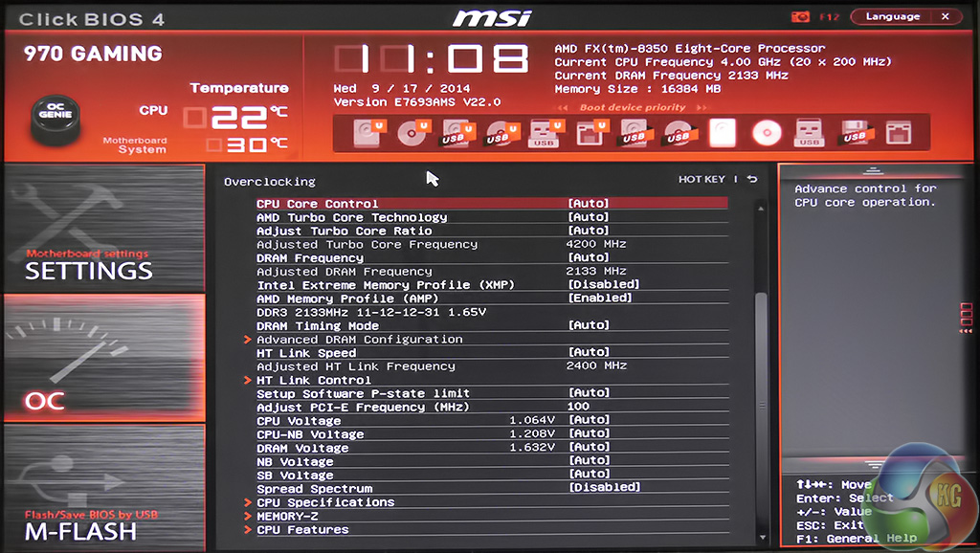
Task: Expand the HT Link Control submenu
Action: [x=314, y=380]
